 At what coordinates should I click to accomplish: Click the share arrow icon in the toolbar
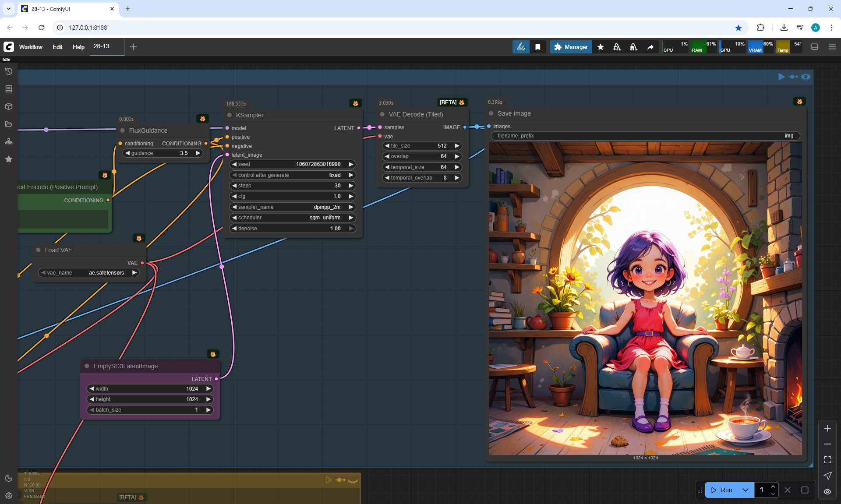click(650, 47)
